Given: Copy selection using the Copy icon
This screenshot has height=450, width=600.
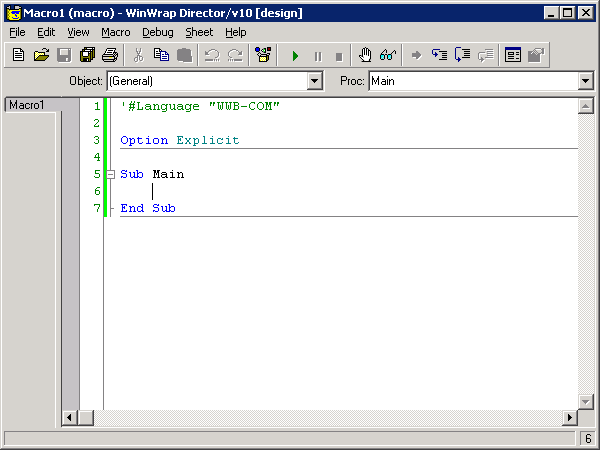Looking at the screenshot, I should [161, 55].
